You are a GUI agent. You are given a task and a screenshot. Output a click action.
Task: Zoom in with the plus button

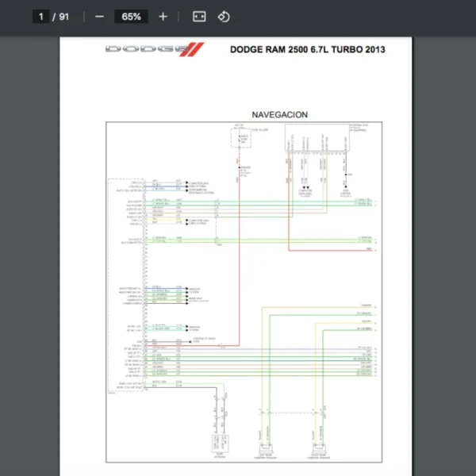pos(163,17)
